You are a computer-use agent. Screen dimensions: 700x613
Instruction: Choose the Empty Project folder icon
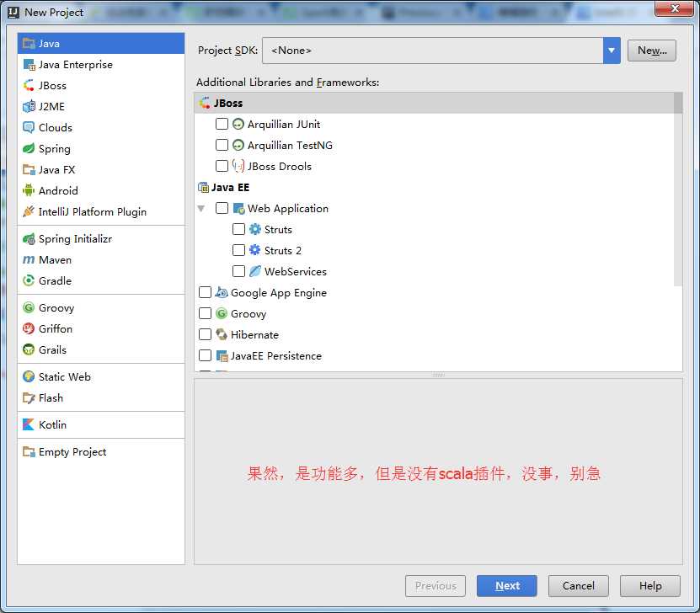point(29,452)
